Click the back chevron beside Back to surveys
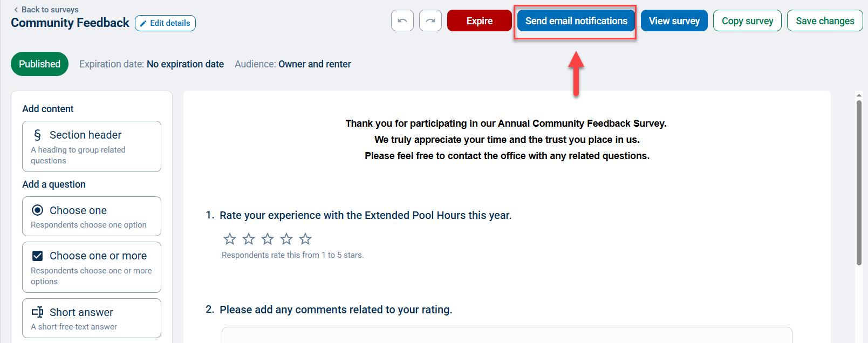Viewport: 868px width, 343px height. pyautogui.click(x=16, y=10)
